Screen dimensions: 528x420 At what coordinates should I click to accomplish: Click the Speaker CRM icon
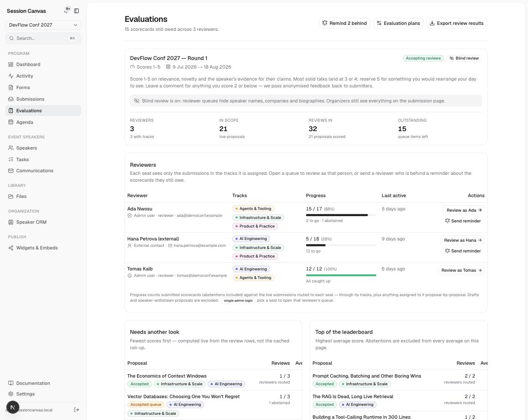11,222
